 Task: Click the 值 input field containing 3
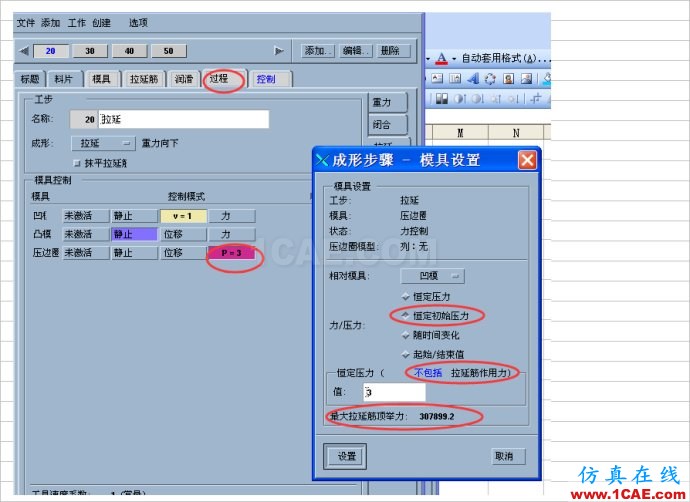click(394, 392)
